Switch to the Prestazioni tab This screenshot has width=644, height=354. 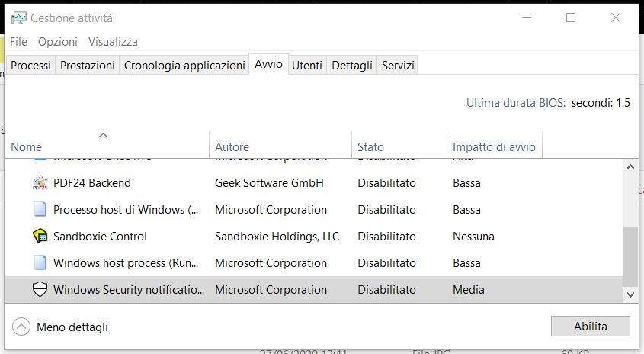[x=88, y=66]
